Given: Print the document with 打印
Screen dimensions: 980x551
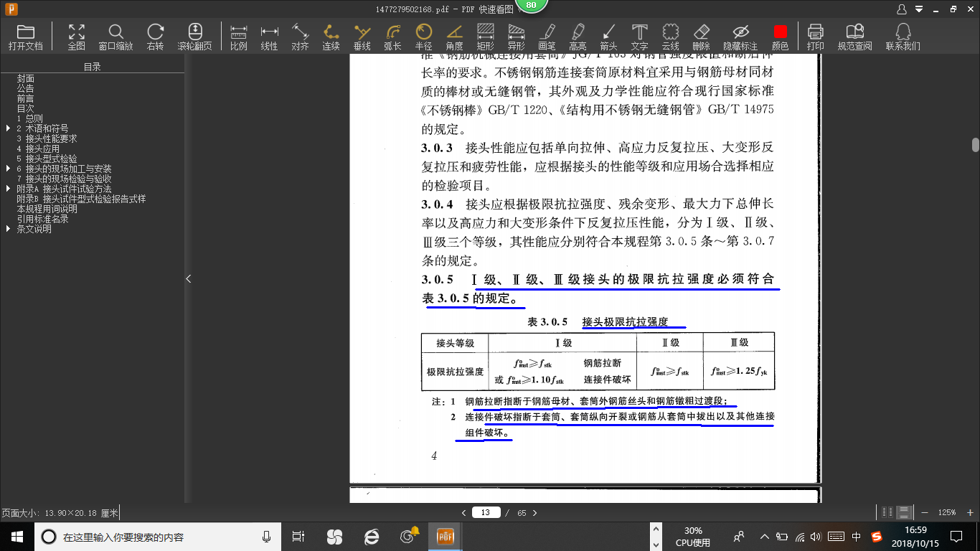Looking at the screenshot, I should pyautogui.click(x=815, y=37).
